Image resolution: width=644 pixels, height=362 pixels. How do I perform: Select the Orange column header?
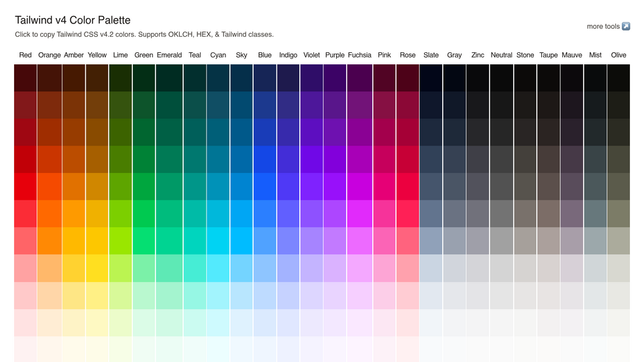pyautogui.click(x=49, y=55)
